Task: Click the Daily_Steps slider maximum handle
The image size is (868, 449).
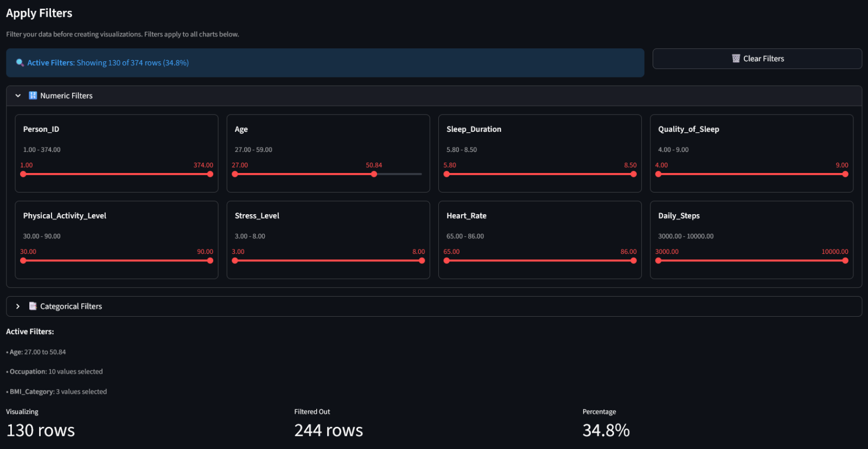Action: 845,261
